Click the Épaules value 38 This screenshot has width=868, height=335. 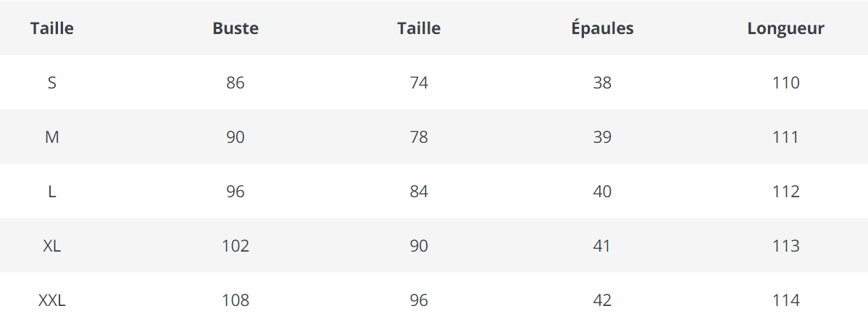coord(602,83)
